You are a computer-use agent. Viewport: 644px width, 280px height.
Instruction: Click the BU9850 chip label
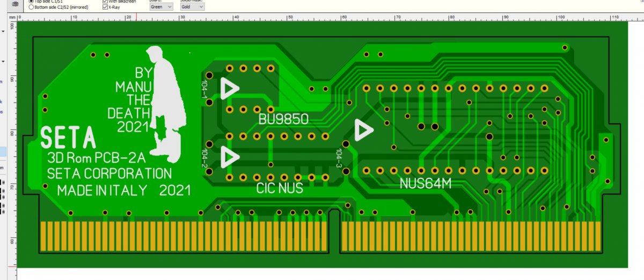point(283,119)
